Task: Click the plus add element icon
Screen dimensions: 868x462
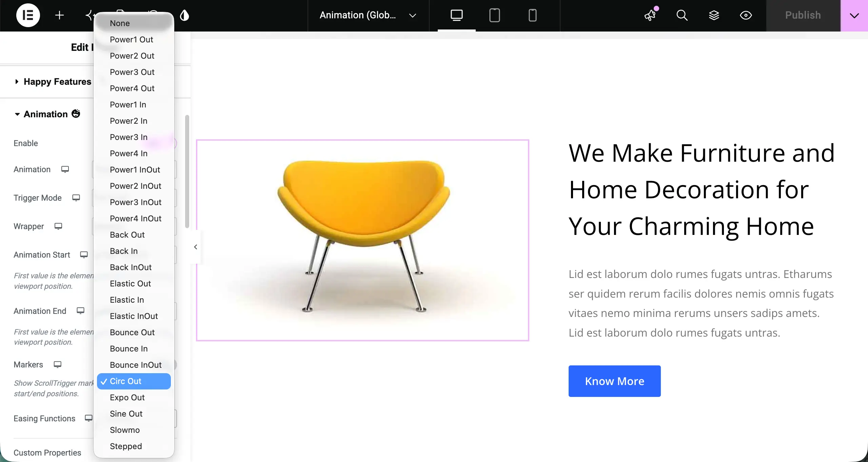Action: pos(59,15)
